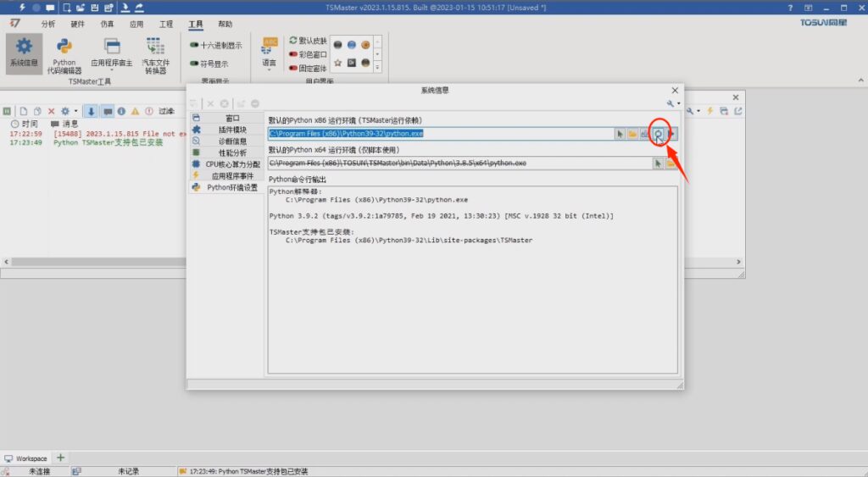This screenshot has height=477, width=868.
Task: Click the circled refresh icon for x86 Python path
Action: coord(658,134)
